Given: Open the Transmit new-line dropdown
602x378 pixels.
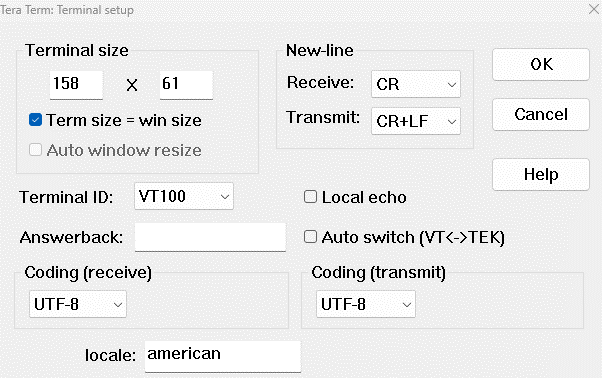Looking at the screenshot, I should click(416, 121).
